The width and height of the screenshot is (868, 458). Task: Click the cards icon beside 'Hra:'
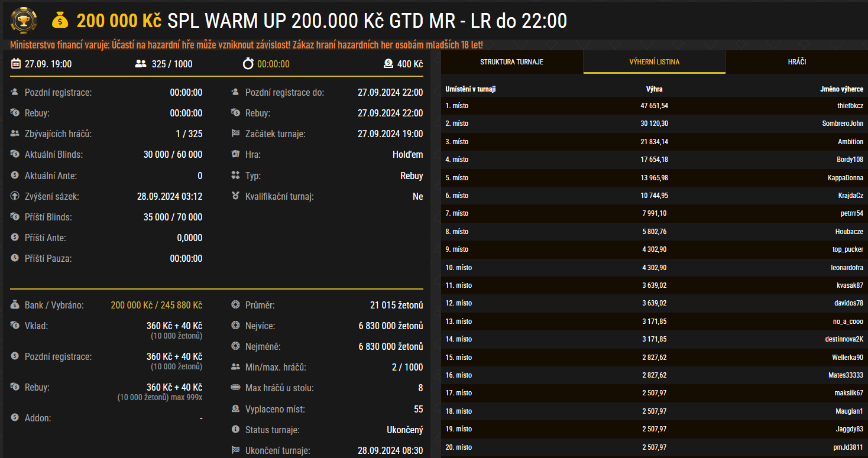[235, 155]
